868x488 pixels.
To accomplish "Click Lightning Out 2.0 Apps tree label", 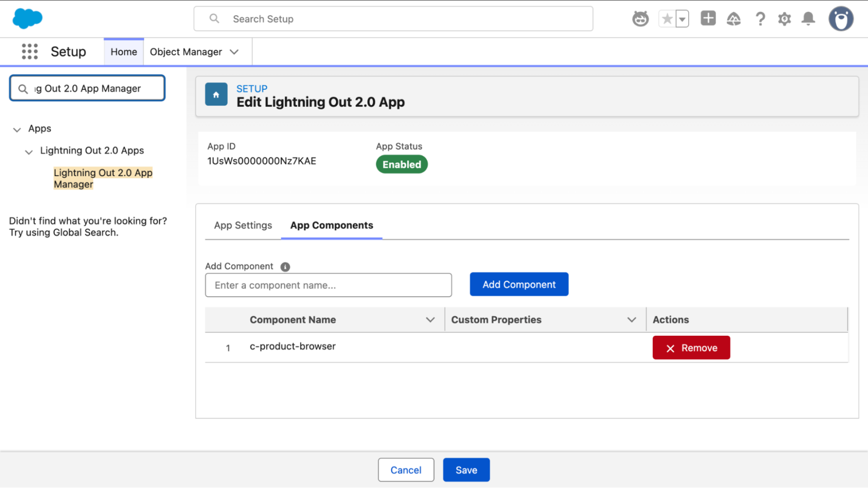I will pos(92,150).
